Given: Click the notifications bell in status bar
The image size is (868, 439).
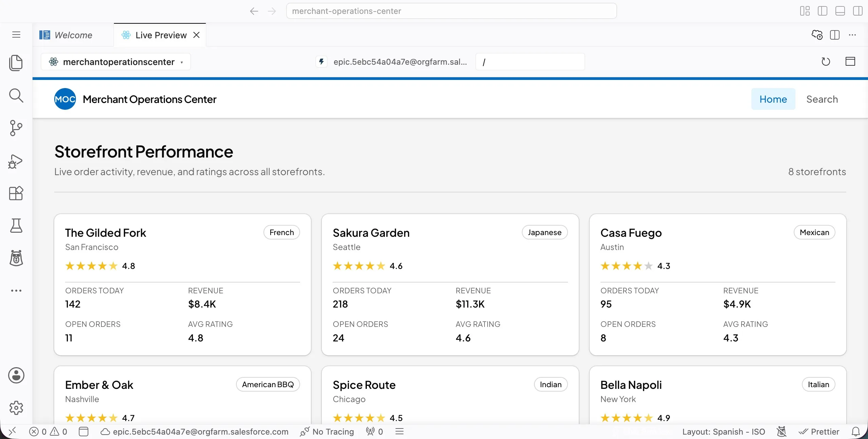Looking at the screenshot, I should [x=856, y=432].
